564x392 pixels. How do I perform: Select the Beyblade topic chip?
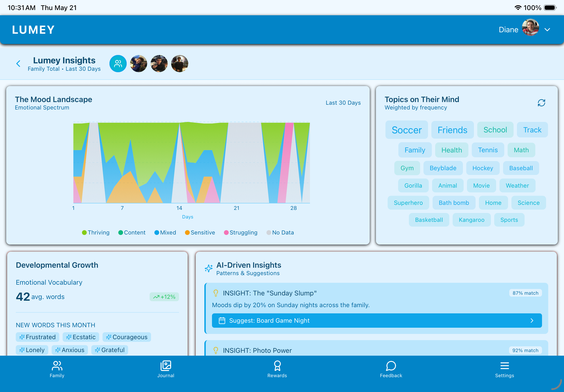pos(443,168)
